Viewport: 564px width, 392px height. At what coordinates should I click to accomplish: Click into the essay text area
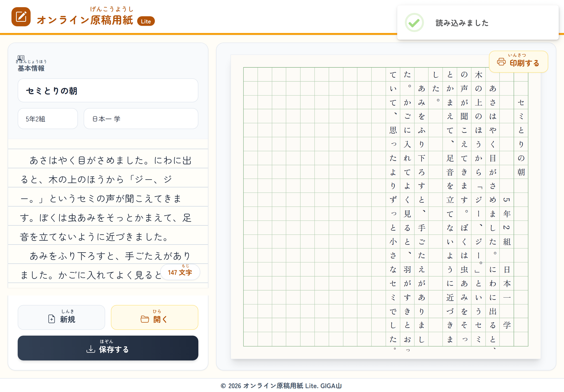point(108,214)
